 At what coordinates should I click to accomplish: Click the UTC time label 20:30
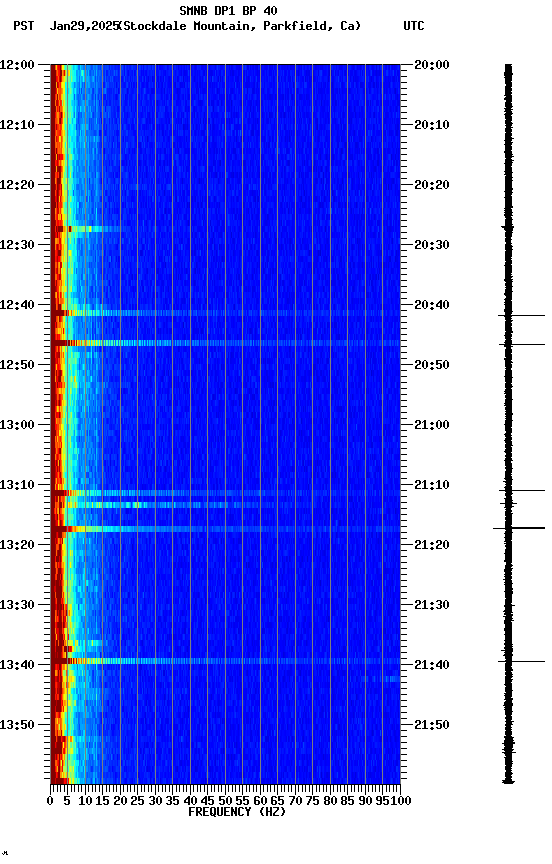click(x=432, y=245)
